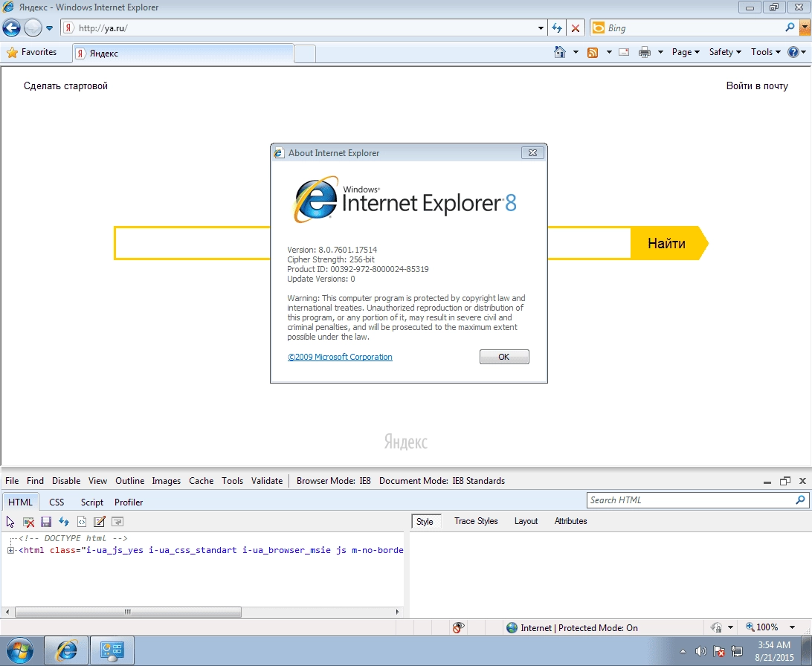Stop loading with the red X
This screenshot has width=812, height=666.
click(576, 28)
